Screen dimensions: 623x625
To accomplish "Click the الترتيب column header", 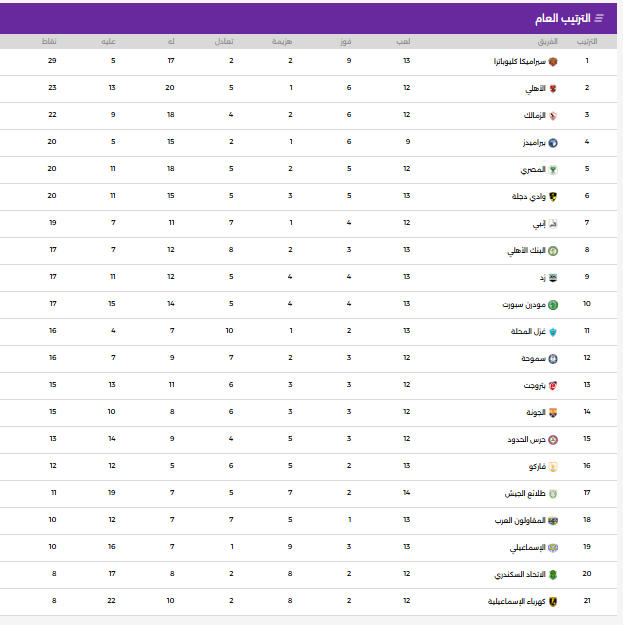I will [x=587, y=41].
